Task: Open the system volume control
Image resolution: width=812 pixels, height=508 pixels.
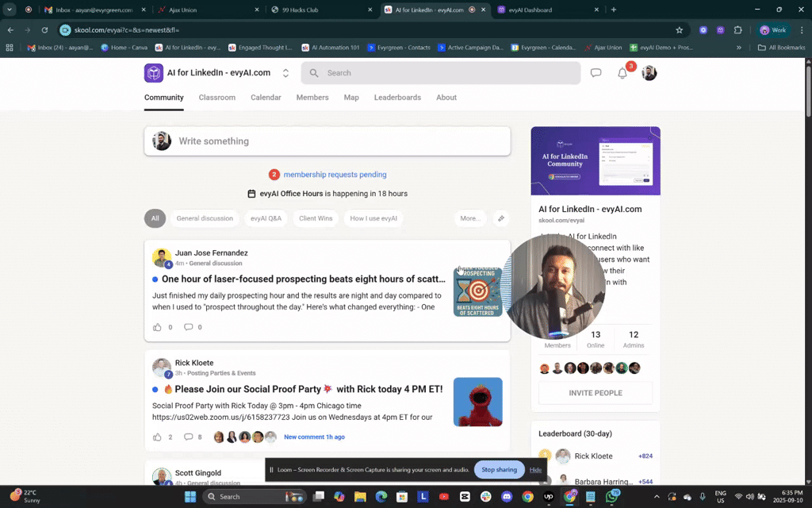Action: click(x=749, y=497)
